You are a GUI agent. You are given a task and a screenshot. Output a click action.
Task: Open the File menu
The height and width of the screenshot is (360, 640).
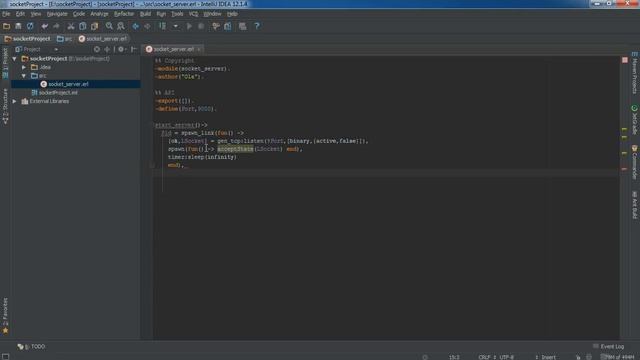[x=6, y=14]
